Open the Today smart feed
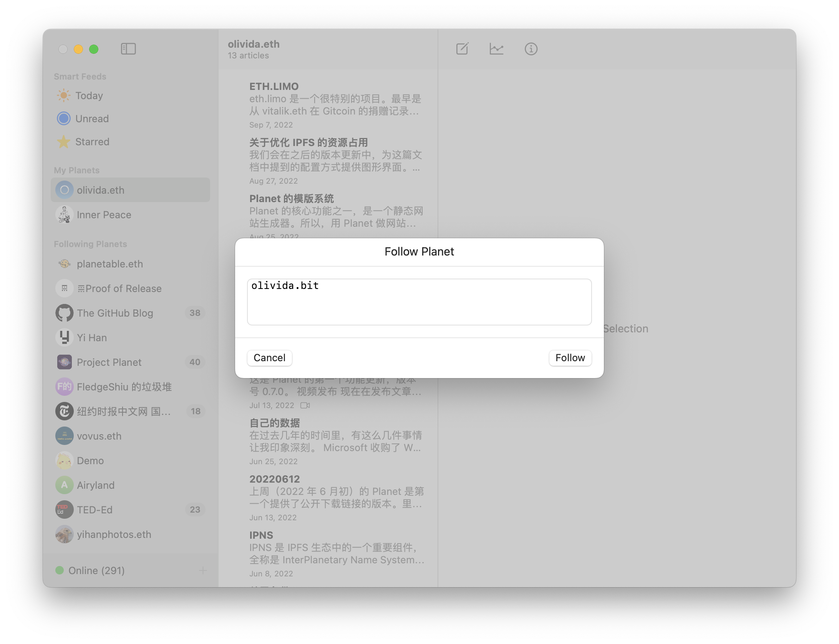 [89, 96]
